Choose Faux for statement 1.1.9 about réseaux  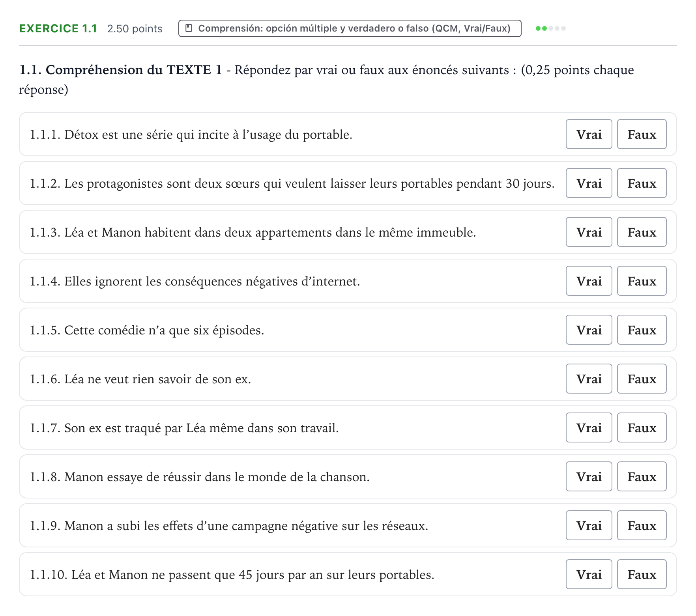pyautogui.click(x=642, y=525)
